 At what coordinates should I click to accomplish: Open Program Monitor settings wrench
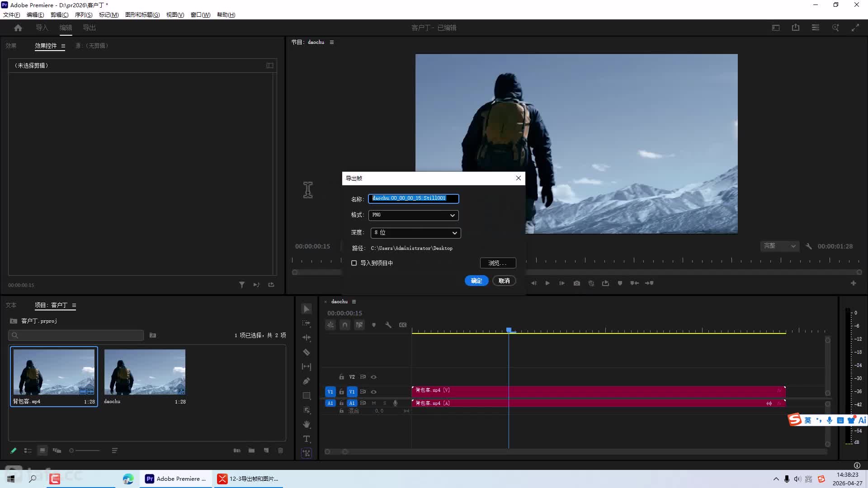(809, 246)
